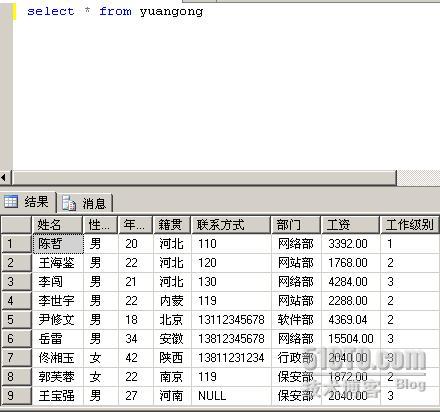
Task: Click the salary cell 4369.04
Action: tap(351, 320)
